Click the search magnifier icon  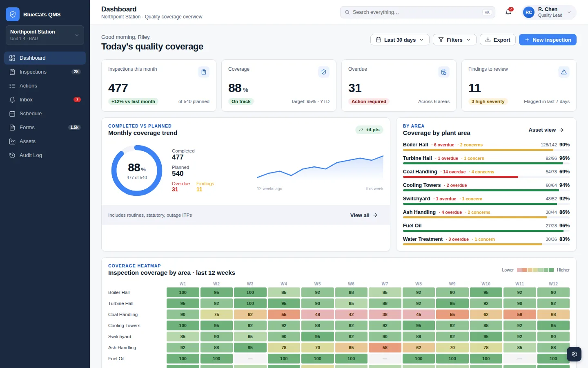click(347, 12)
